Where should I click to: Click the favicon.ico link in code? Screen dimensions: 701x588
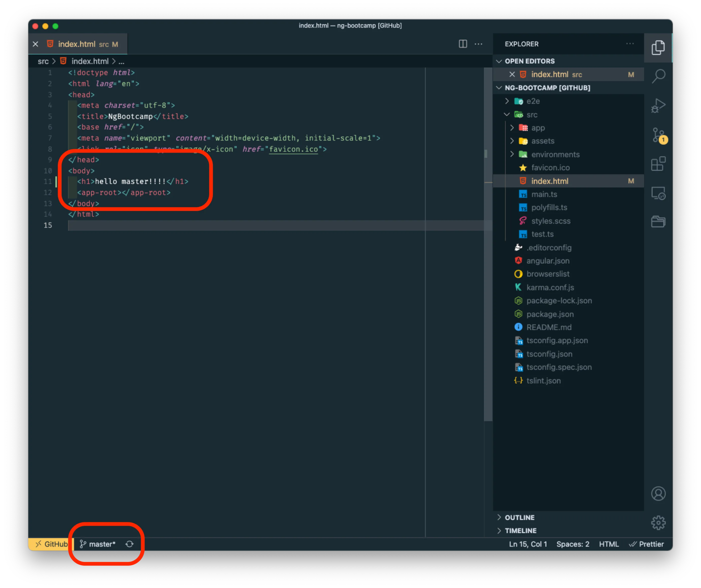(293, 149)
